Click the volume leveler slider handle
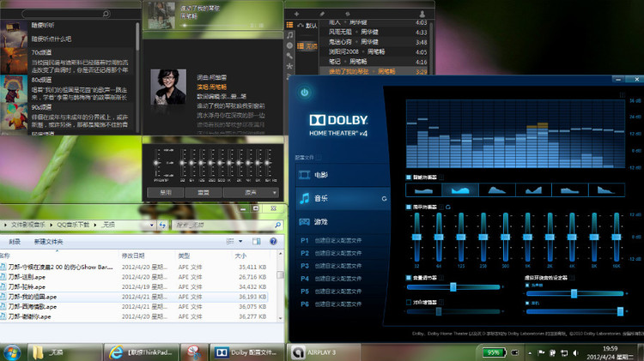Viewport: 644px width, 361px height. [453, 286]
